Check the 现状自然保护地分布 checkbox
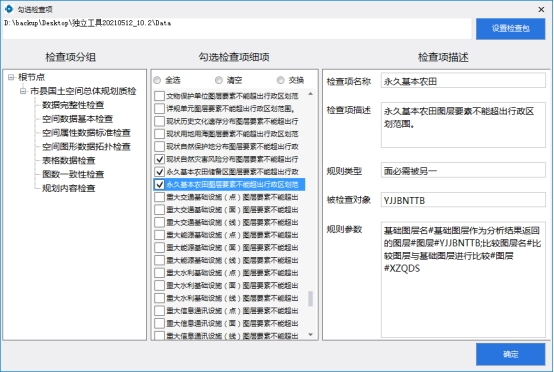 click(x=160, y=147)
